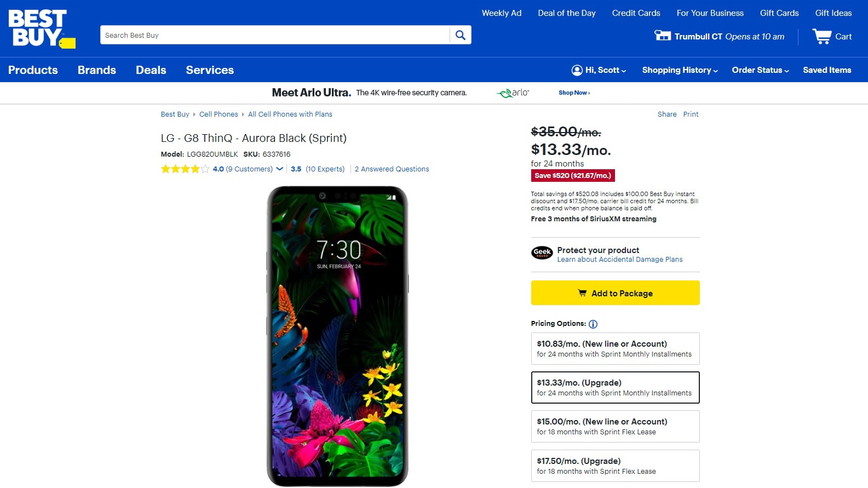Image resolution: width=868 pixels, height=488 pixels.
Task: Select $10.83/mo. New line pricing option
Action: [x=615, y=349]
